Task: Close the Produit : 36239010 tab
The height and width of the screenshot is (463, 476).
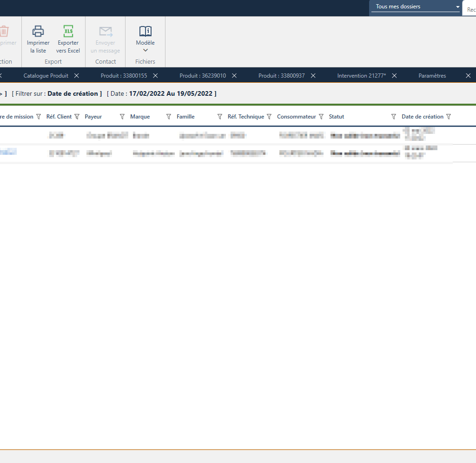Action: [x=235, y=76]
